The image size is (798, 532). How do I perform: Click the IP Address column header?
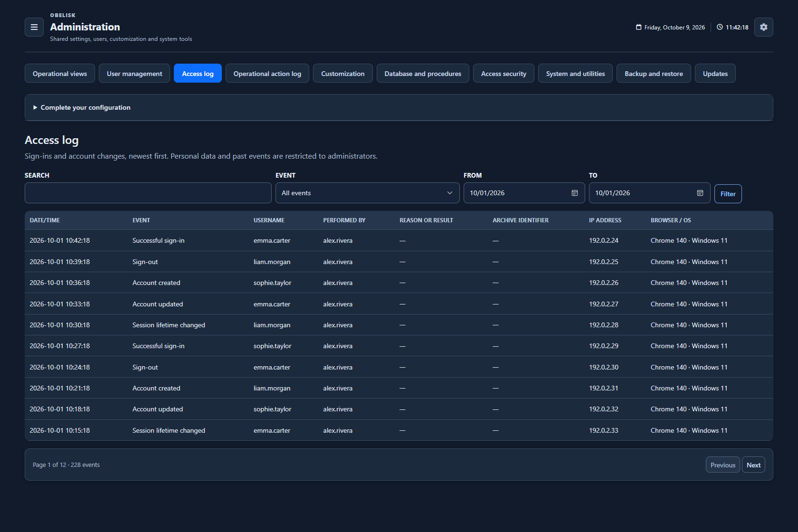click(605, 220)
